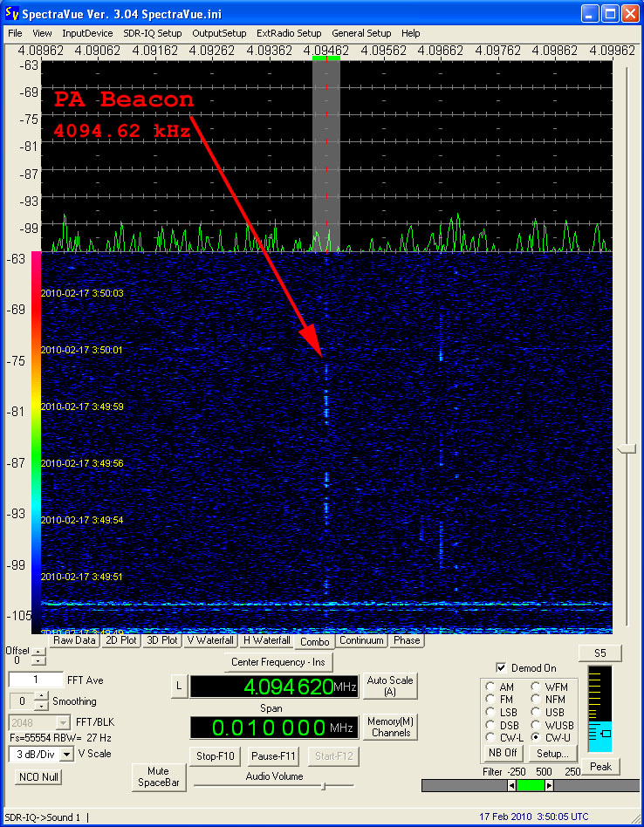Click the Span 0.010000 MHz display
The image size is (644, 827).
(x=274, y=728)
